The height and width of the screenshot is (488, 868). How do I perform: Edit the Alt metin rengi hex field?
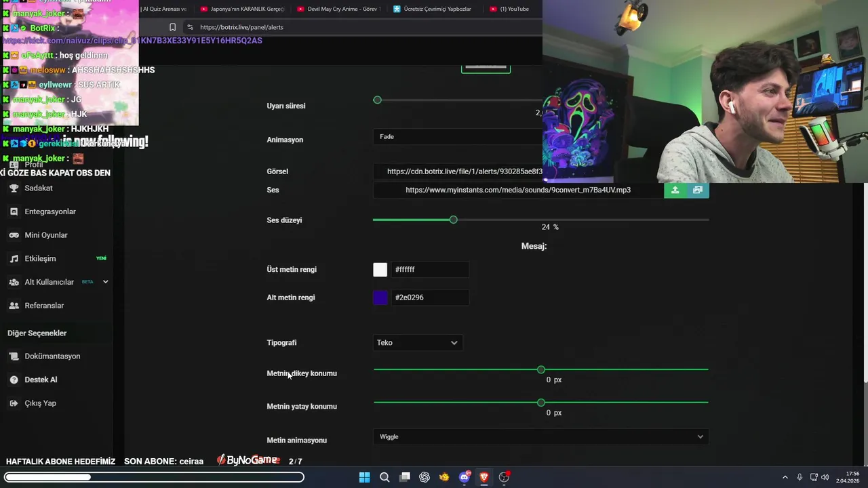tap(431, 298)
